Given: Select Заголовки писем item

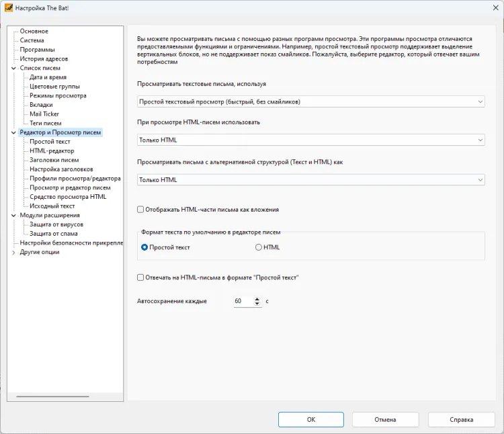Looking at the screenshot, I should coord(54,160).
